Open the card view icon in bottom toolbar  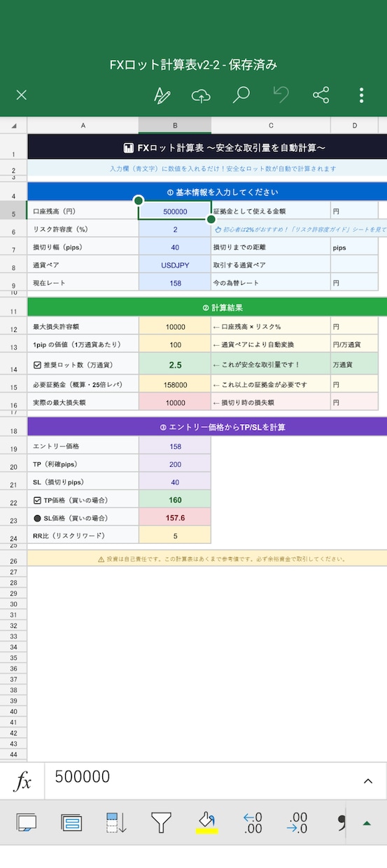[27, 822]
